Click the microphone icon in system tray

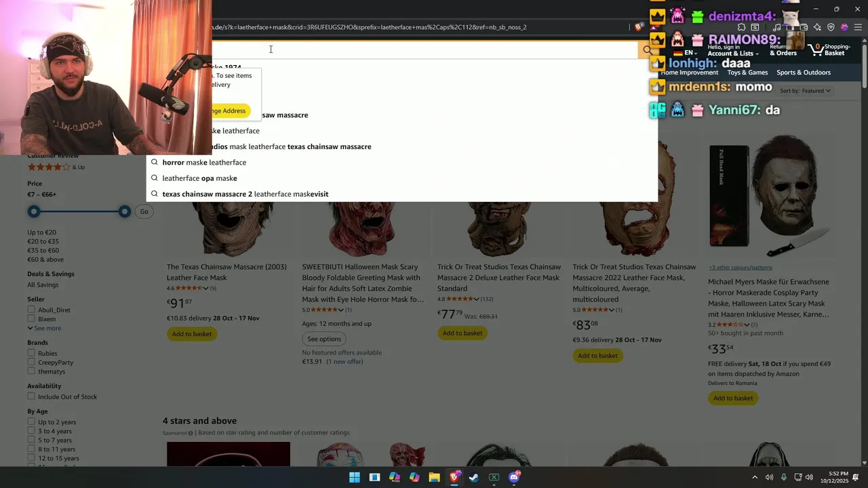coord(783,477)
